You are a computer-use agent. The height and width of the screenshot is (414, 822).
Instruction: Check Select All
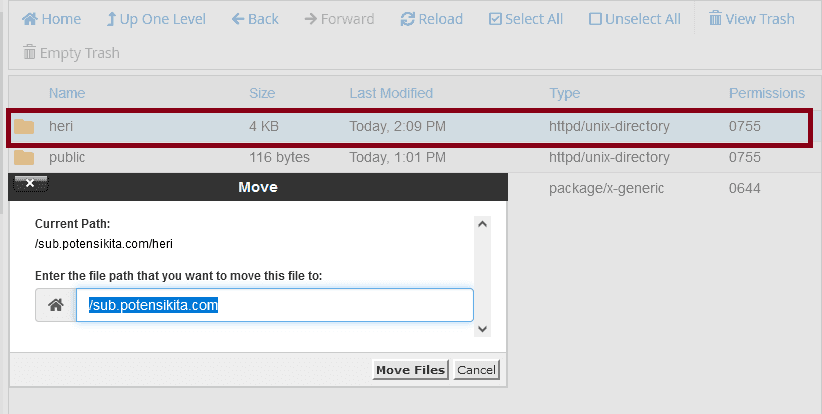coord(526,19)
